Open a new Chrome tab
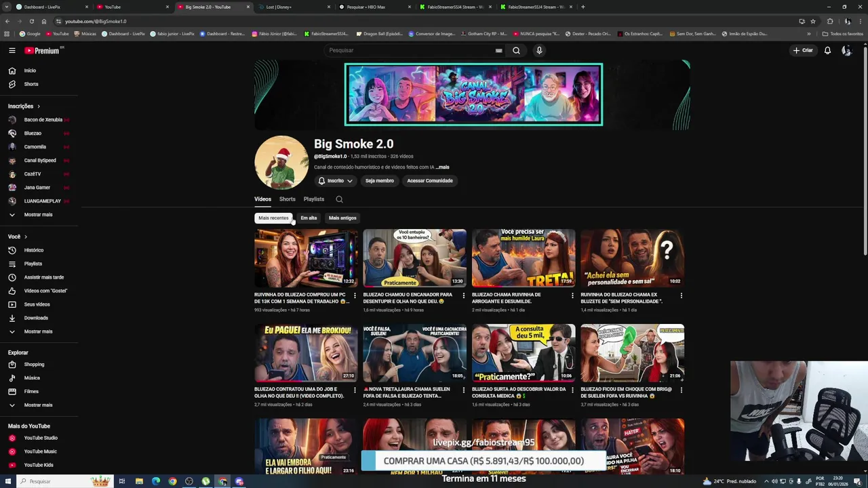This screenshot has height=488, width=868. point(583,7)
